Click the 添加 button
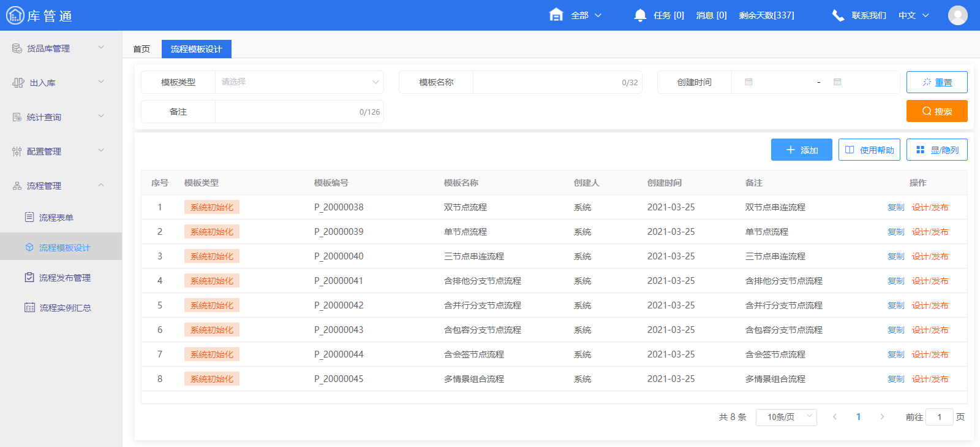The height and width of the screenshot is (447, 980). 802,150
